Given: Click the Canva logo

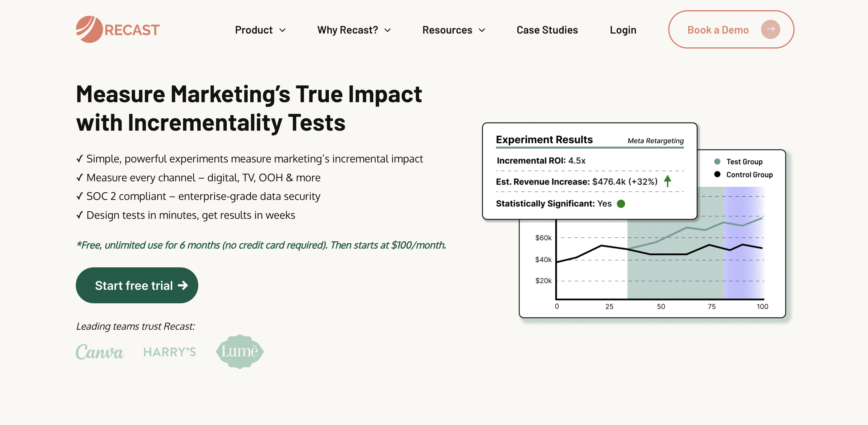Looking at the screenshot, I should click(100, 352).
